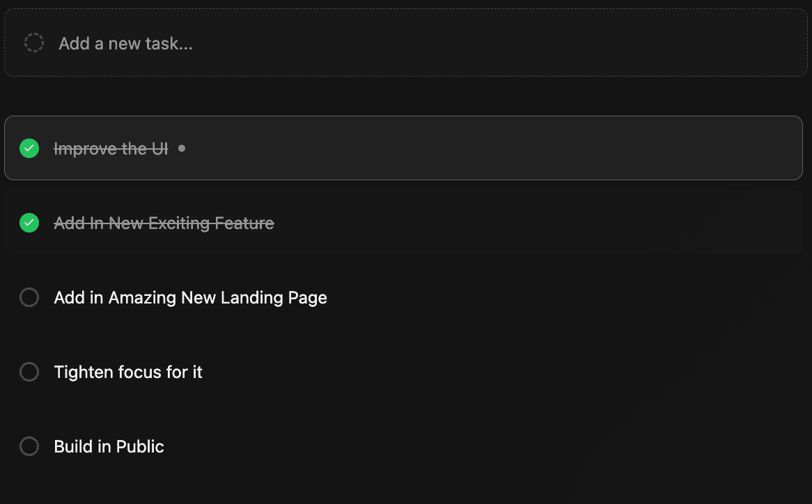Uncheck the green checkmark on "Improve the UI"

tap(29, 148)
